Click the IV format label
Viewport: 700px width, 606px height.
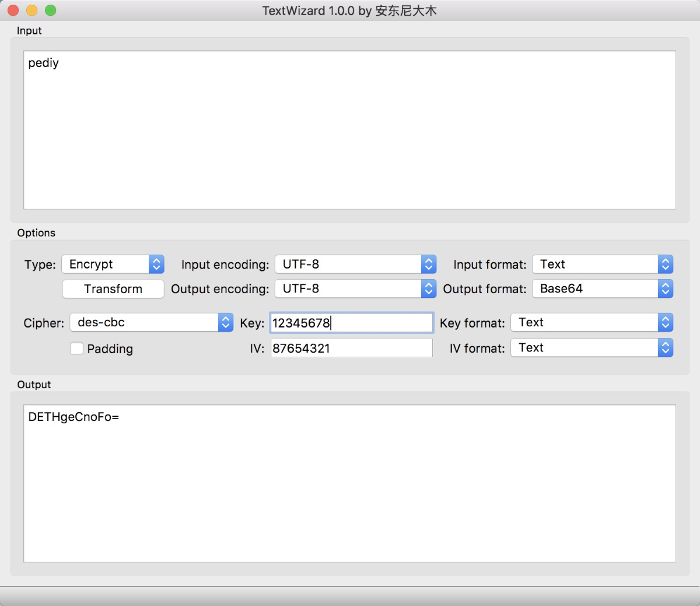coord(477,349)
